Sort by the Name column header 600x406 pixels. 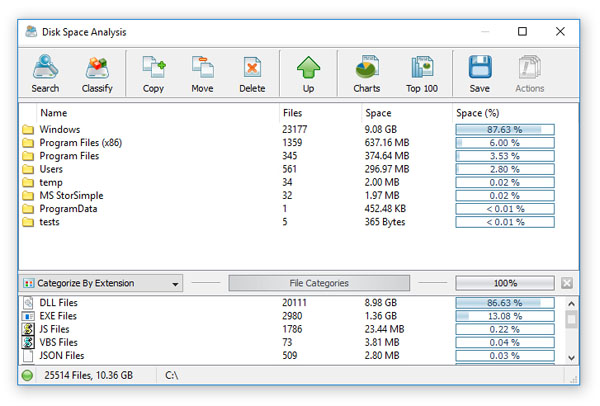(x=54, y=113)
